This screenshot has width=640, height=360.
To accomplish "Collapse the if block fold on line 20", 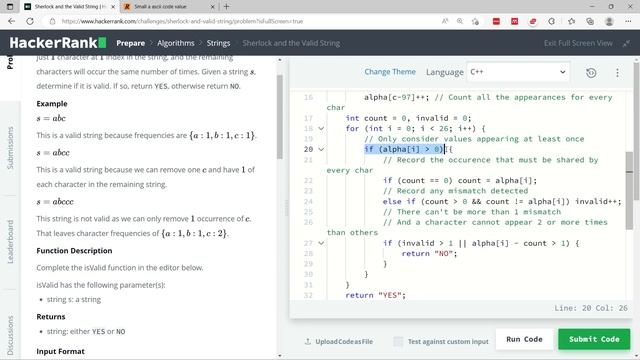I will tap(321, 149).
